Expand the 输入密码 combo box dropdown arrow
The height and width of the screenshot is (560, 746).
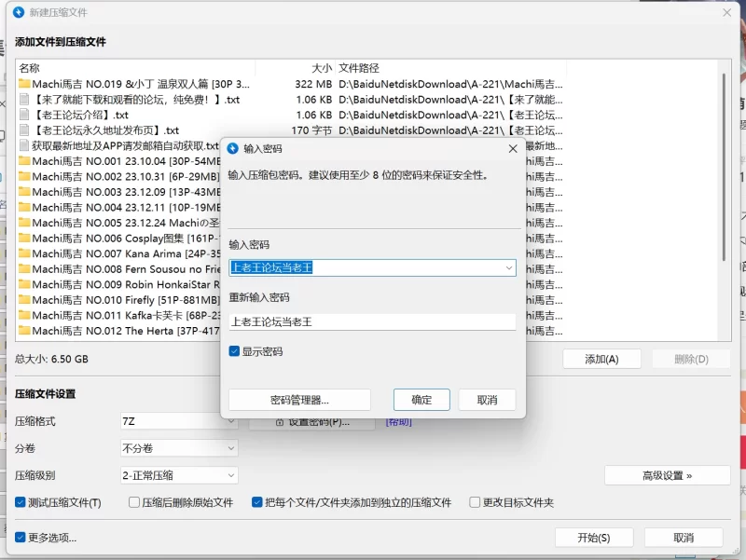[508, 267]
